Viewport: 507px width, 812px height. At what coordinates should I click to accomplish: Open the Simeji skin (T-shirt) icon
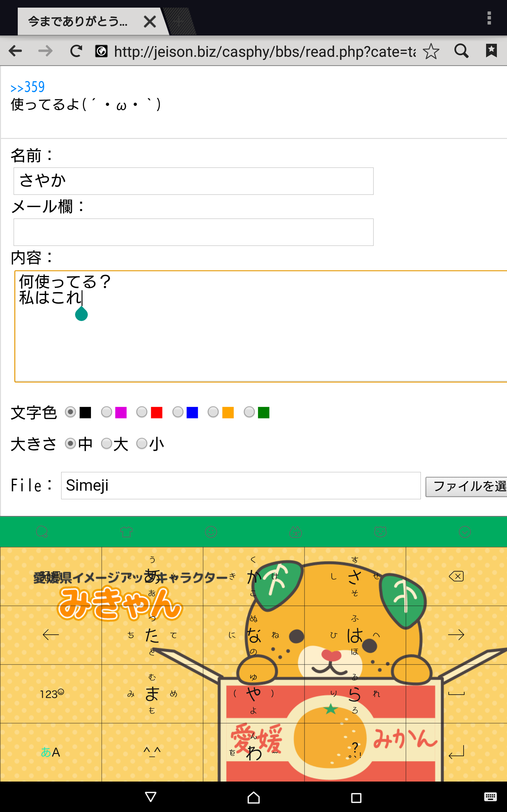pos(126,532)
